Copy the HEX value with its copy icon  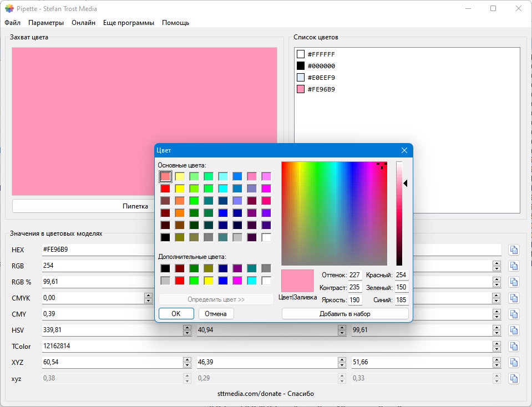pyautogui.click(x=514, y=250)
